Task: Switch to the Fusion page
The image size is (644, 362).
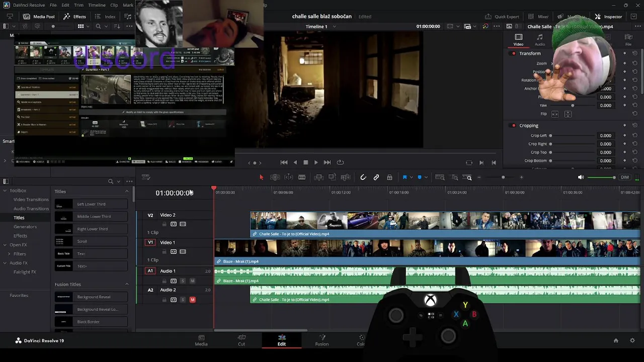Action: 322,340
